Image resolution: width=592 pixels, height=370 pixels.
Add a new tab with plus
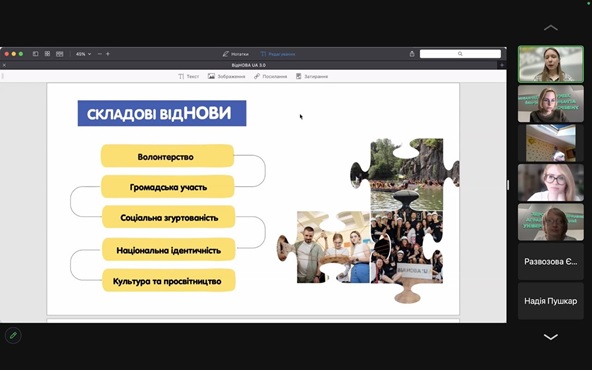click(502, 65)
